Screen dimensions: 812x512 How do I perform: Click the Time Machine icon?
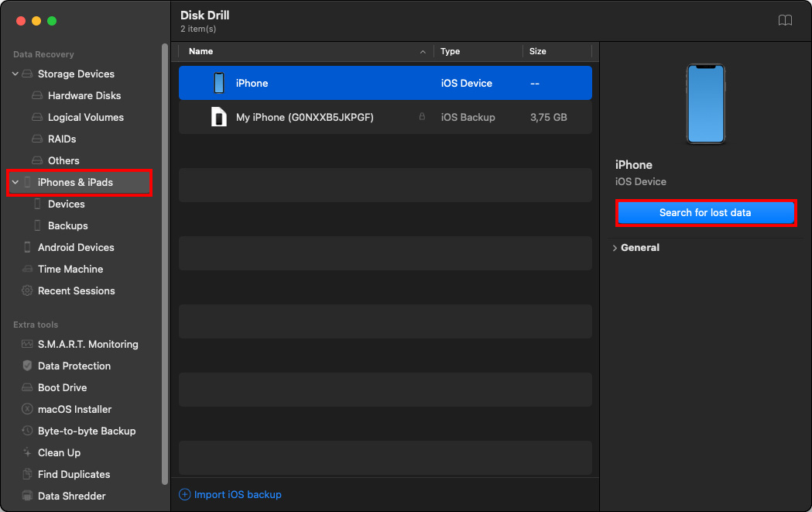pyautogui.click(x=27, y=270)
